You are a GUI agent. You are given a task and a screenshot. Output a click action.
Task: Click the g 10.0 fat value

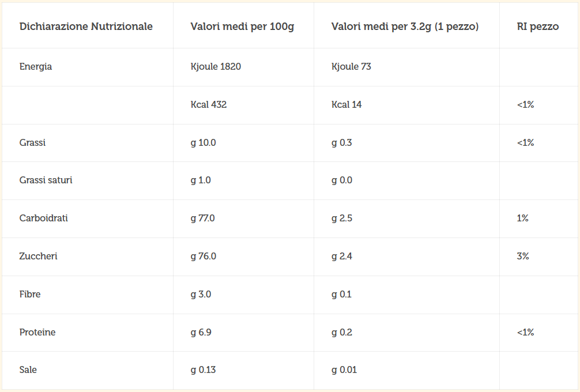pos(203,143)
